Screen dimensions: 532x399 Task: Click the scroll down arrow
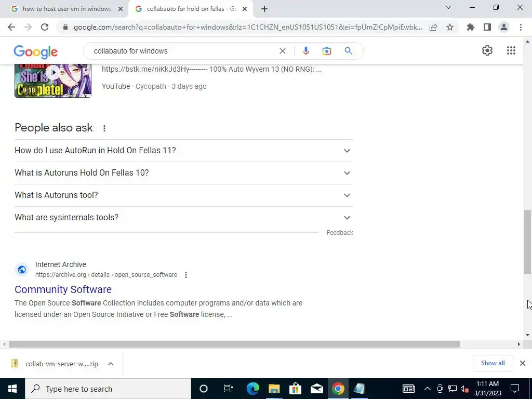pos(527,335)
